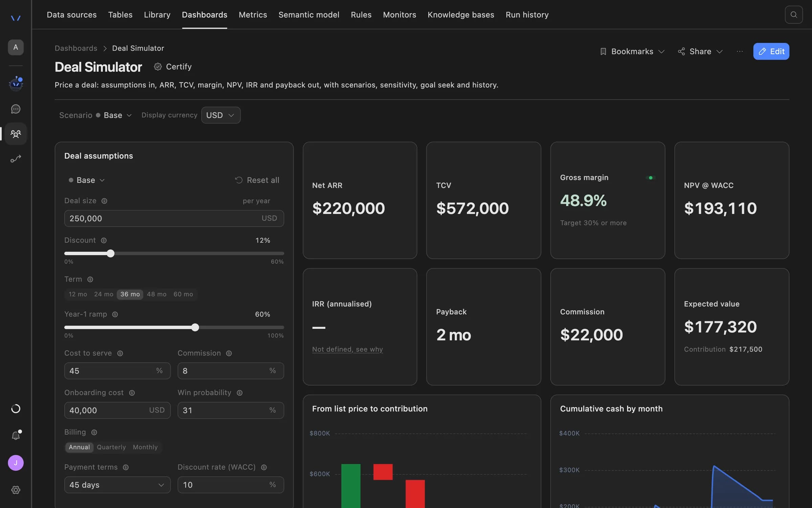Viewport: 812px width, 508px height.
Task: Click Commission percent input
Action: click(231, 371)
